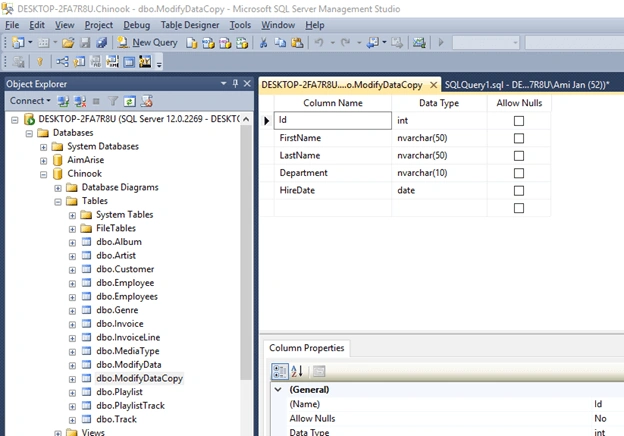This screenshot has width=624, height=436.
Task: Expand the dbo.Album table node
Action: (72, 243)
